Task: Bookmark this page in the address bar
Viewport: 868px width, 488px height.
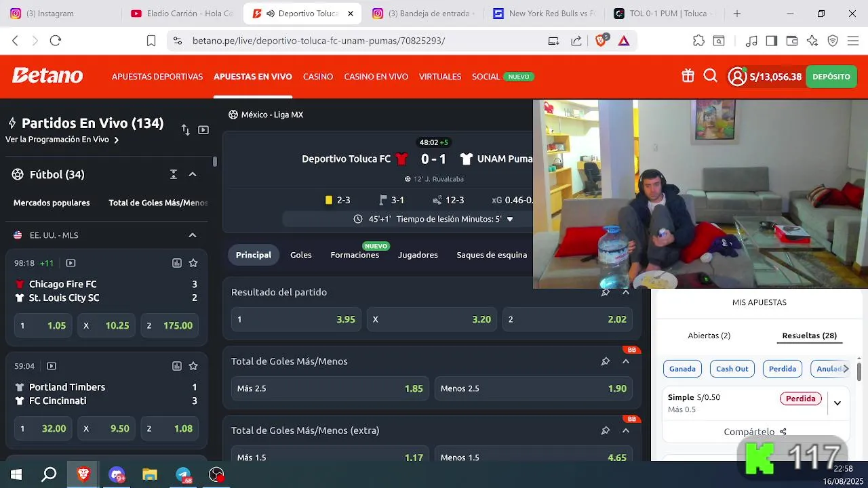Action: tap(151, 41)
